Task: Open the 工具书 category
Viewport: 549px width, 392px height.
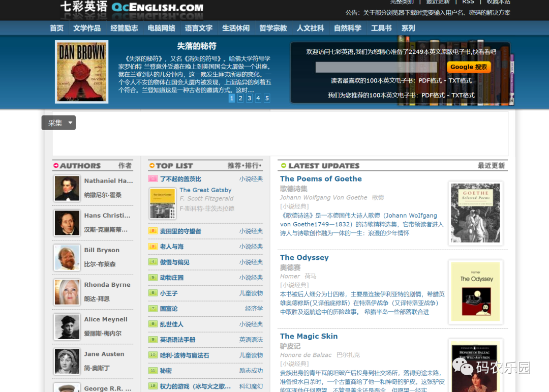Action: pyautogui.click(x=381, y=28)
